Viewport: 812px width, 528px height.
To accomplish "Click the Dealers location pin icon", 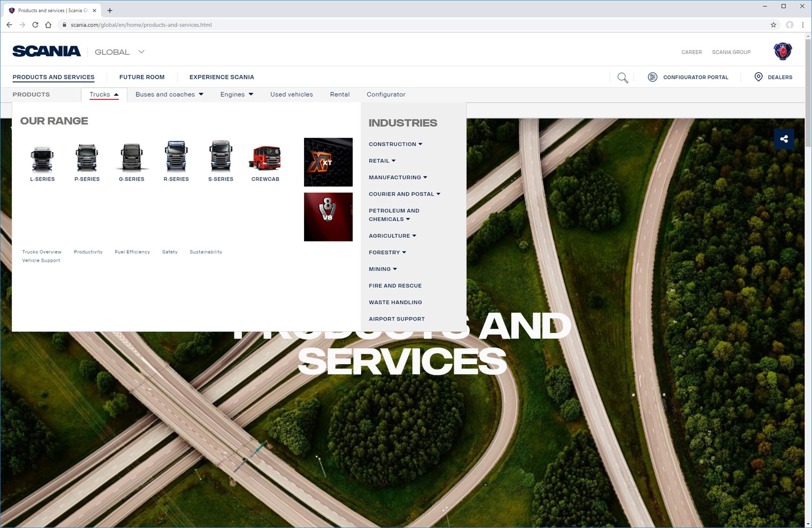I will 758,77.
